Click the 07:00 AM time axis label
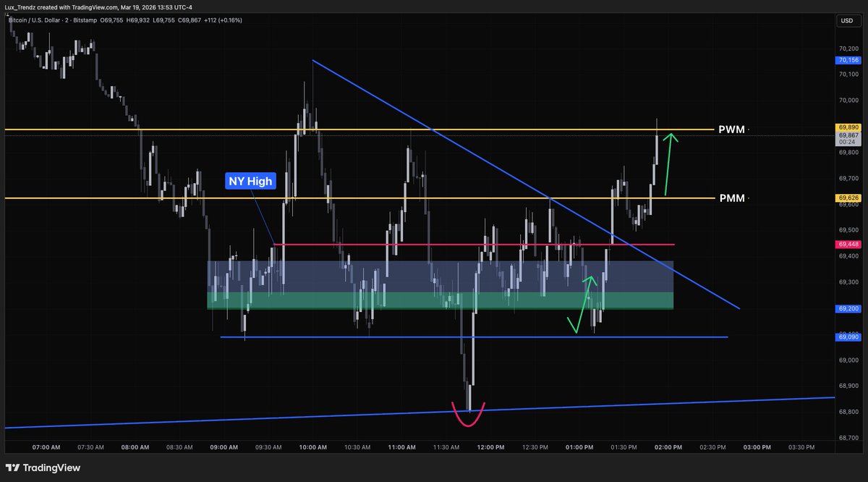The height and width of the screenshot is (482, 868). pyautogui.click(x=48, y=447)
